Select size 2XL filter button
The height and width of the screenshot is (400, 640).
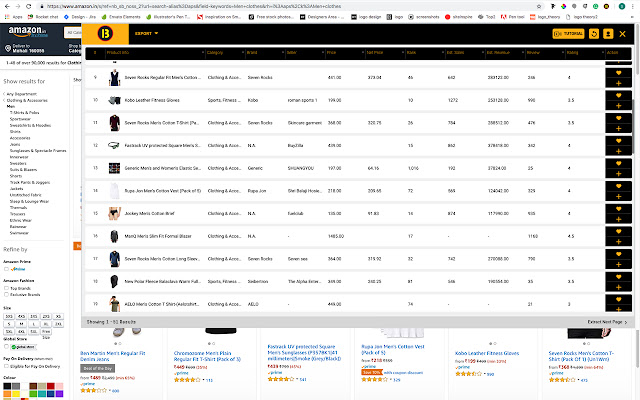click(x=58, y=324)
